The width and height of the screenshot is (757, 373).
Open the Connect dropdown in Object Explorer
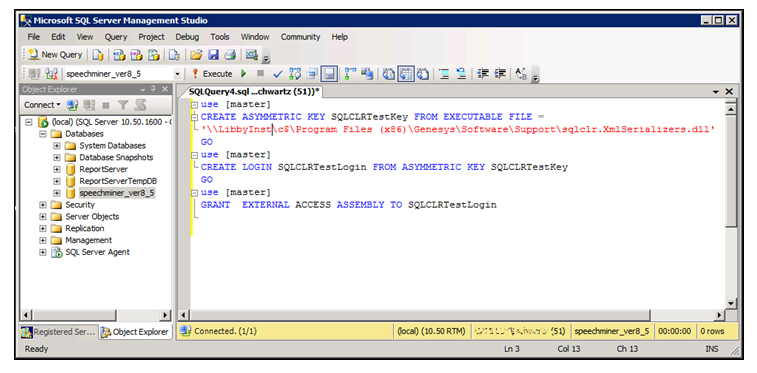coord(42,105)
